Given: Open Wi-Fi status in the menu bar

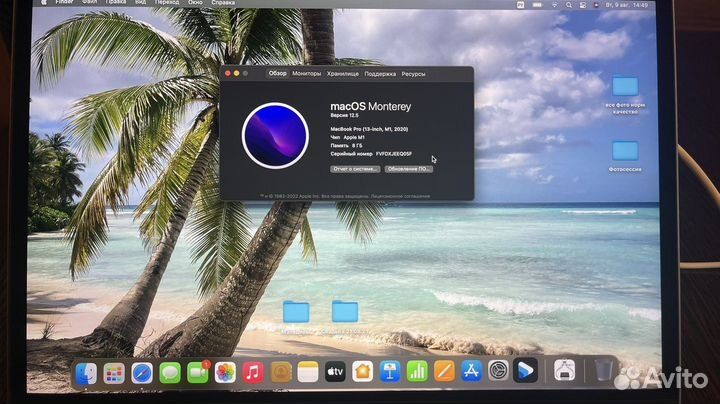Looking at the screenshot, I should point(555,5).
